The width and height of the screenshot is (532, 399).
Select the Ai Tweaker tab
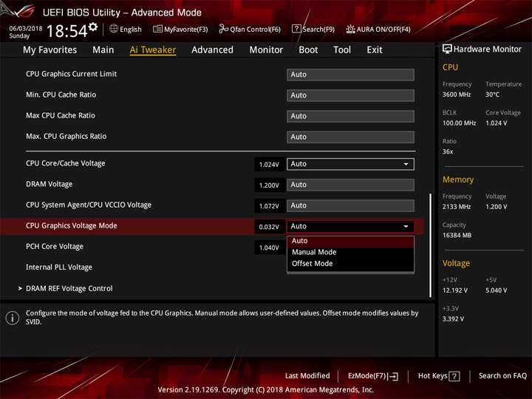point(153,50)
